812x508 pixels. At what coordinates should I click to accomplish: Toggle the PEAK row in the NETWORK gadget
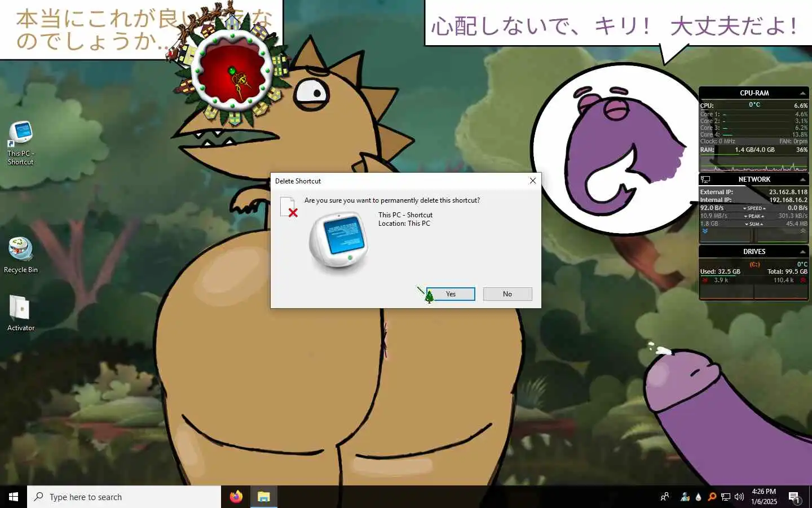[754, 216]
